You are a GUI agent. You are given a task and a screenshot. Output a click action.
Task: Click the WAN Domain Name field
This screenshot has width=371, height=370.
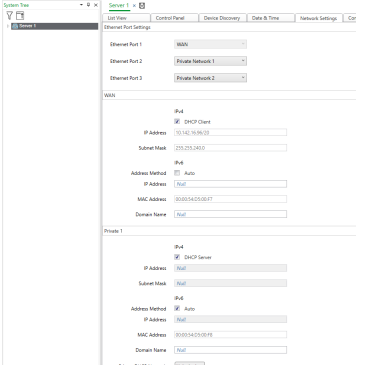(x=230, y=214)
